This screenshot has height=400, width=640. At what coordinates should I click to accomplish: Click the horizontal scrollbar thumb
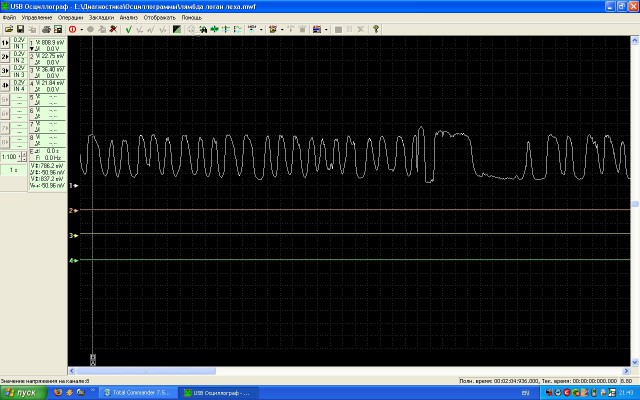coord(145,371)
